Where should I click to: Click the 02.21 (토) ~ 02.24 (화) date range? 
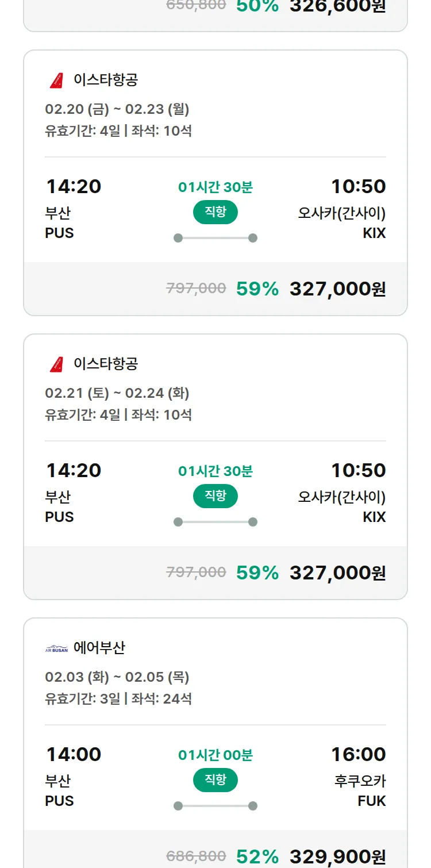117,393
